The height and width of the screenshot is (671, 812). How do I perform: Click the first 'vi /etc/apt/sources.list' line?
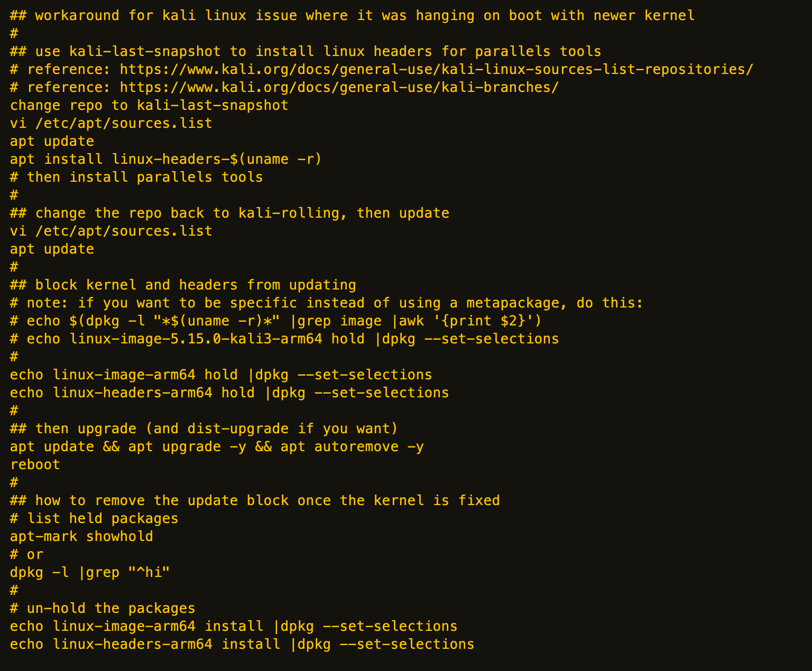click(x=111, y=124)
